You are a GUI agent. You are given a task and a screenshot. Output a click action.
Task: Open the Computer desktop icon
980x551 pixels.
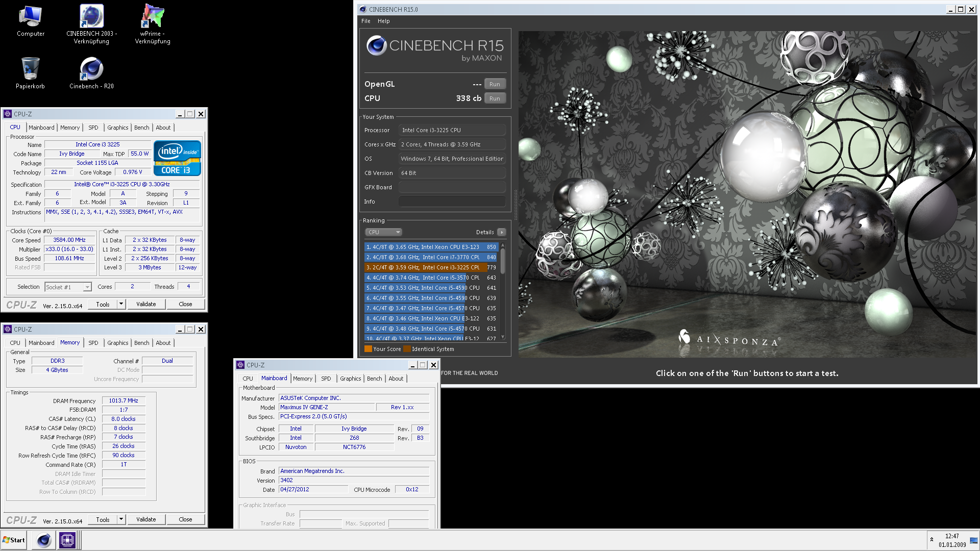(x=30, y=21)
